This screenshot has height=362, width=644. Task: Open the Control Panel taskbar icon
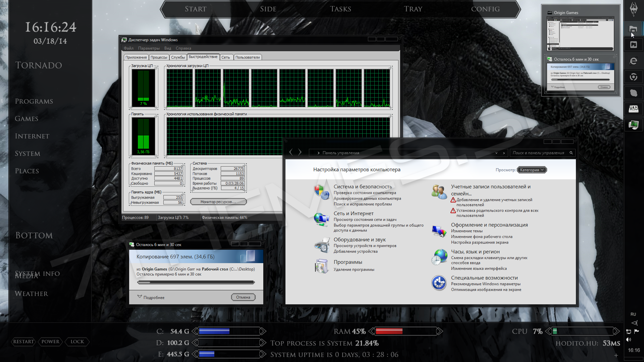click(x=633, y=109)
